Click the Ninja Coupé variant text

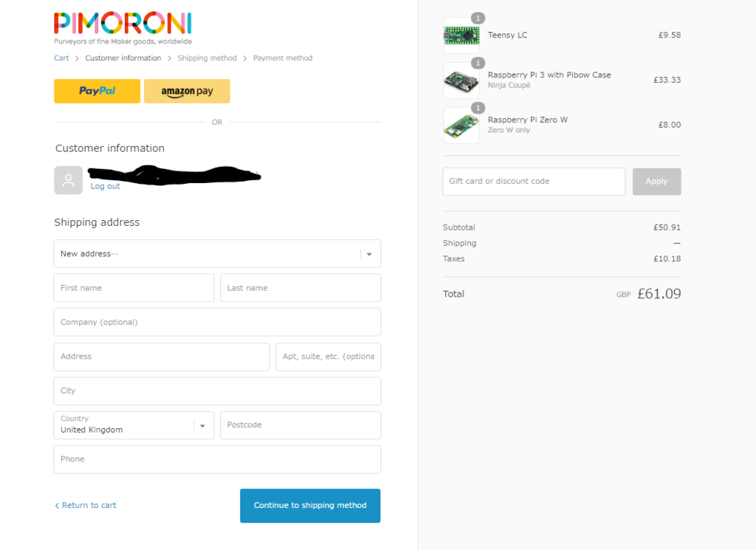coord(509,86)
